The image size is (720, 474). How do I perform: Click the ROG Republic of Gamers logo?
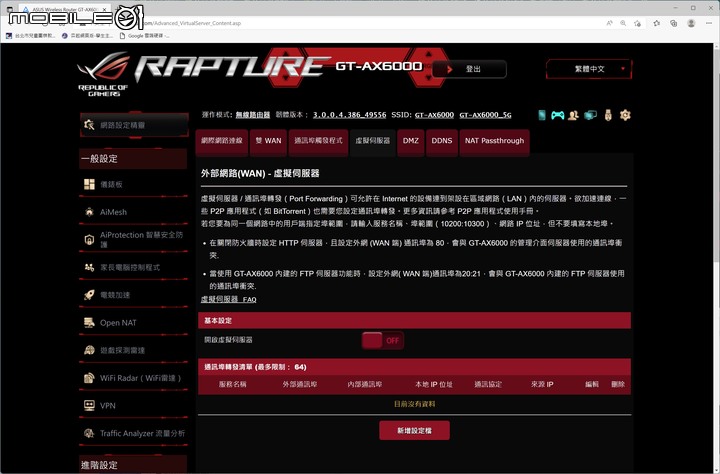(x=104, y=74)
